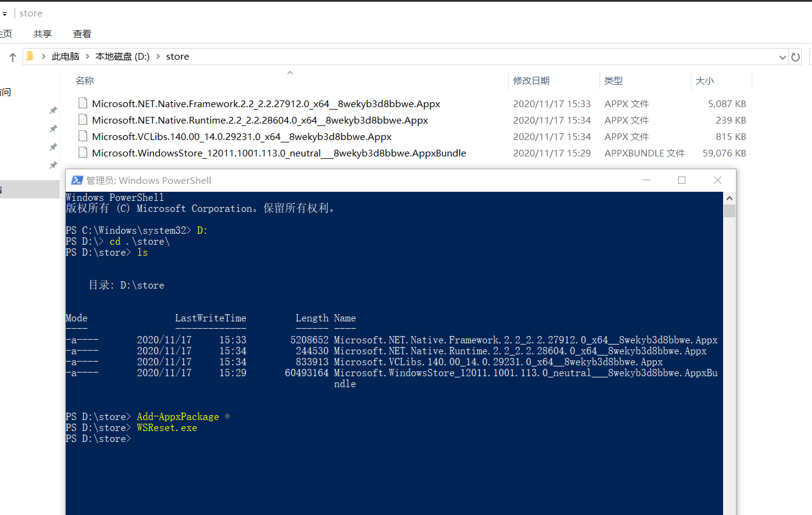Click the PowerShell vertical scrollbar thumb

(x=729, y=211)
